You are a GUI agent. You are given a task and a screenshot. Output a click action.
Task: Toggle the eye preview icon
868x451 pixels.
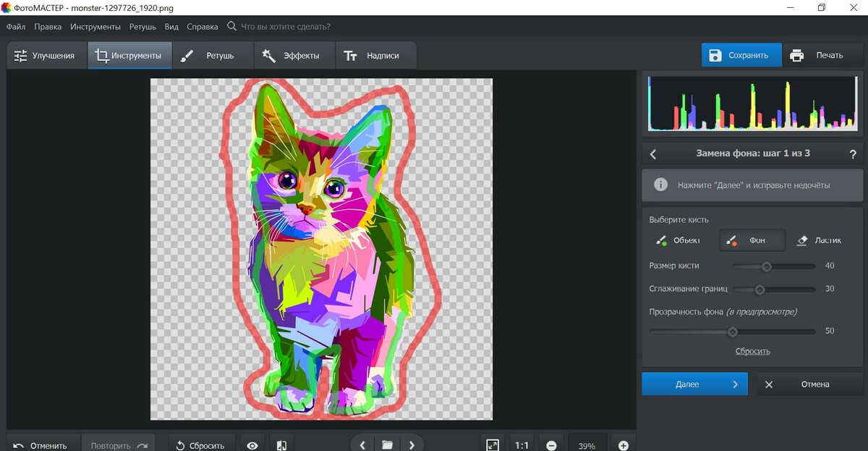click(x=252, y=445)
